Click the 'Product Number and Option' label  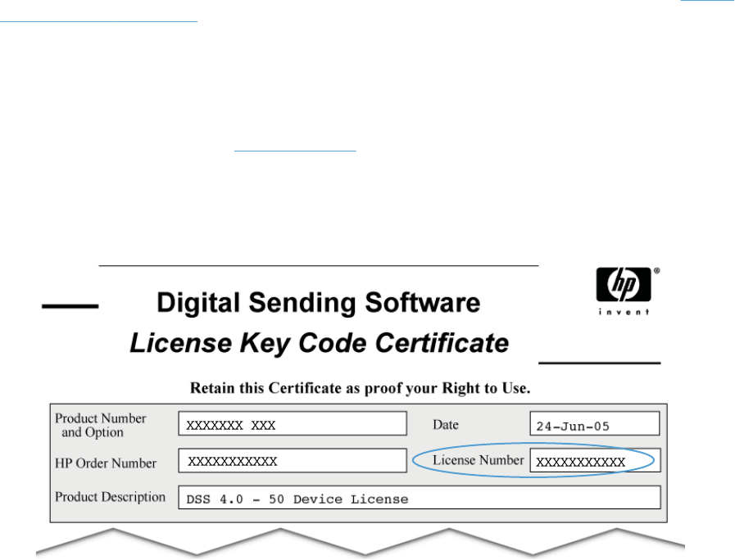click(x=101, y=425)
